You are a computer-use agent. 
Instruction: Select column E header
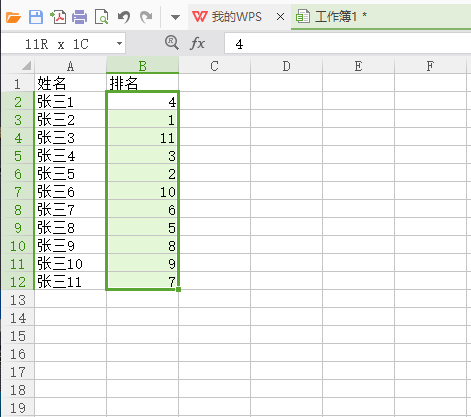coord(359,66)
